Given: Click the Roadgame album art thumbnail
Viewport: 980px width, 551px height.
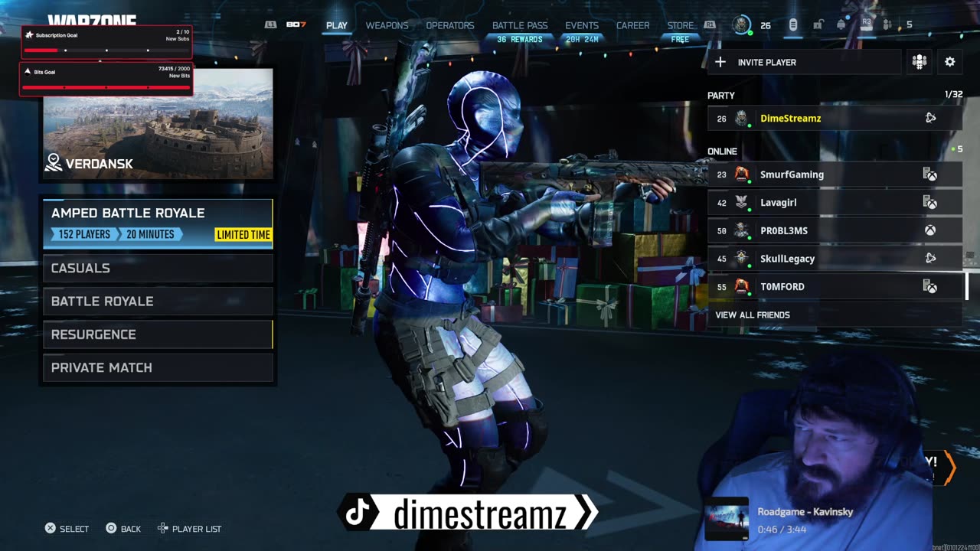Looking at the screenshot, I should [727, 520].
